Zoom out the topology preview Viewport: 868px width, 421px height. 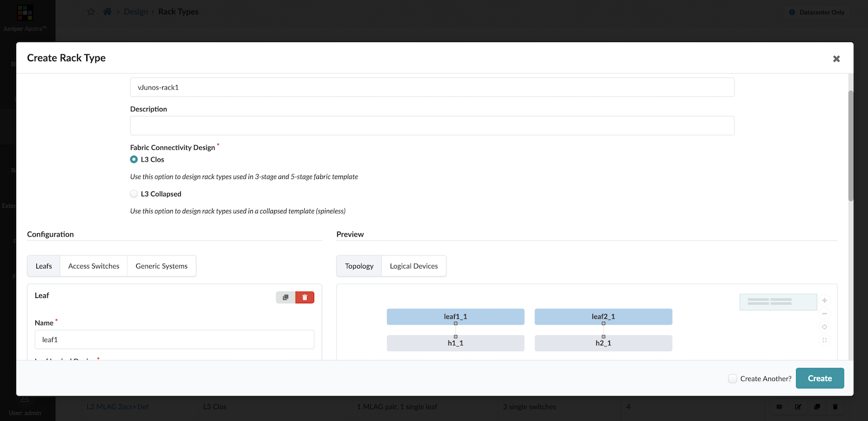pos(824,314)
